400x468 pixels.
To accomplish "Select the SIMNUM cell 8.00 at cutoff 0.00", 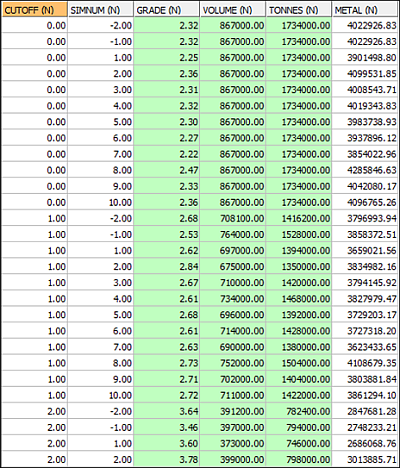I will coord(100,170).
